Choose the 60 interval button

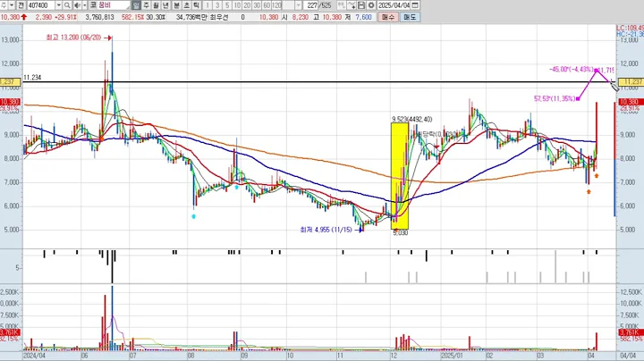267,5
